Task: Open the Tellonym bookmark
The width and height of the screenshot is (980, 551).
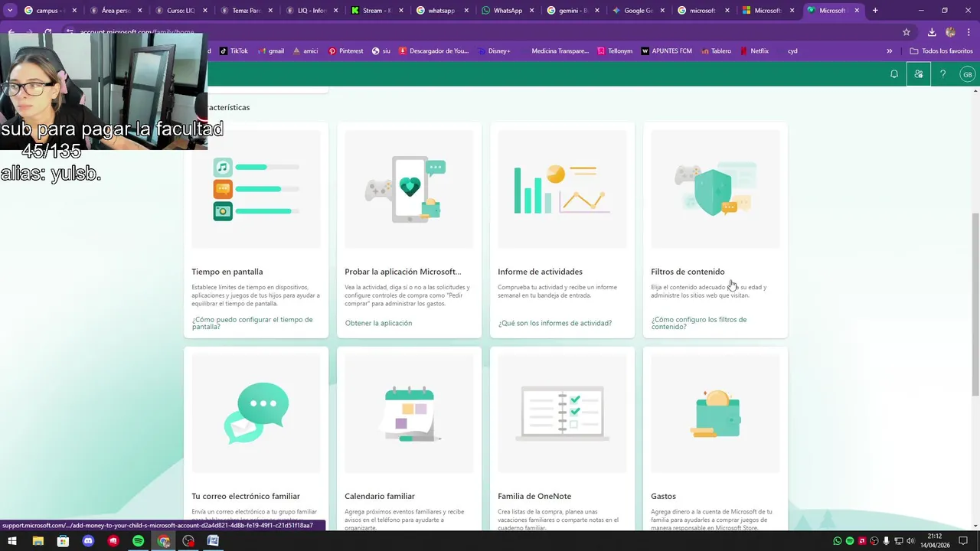Action: [615, 51]
